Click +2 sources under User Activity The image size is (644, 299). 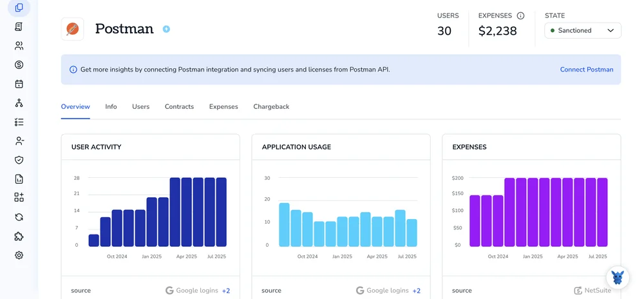coord(226,291)
